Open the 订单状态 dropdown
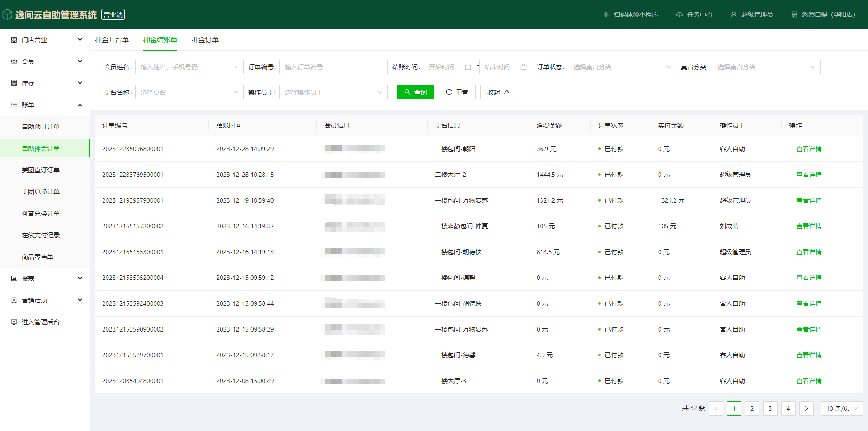Screen dimensions: 868x431 tap(622, 67)
